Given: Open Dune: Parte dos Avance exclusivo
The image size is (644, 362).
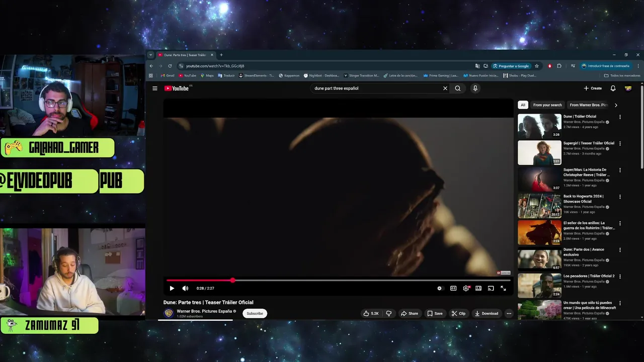Looking at the screenshot, I should [x=584, y=252].
